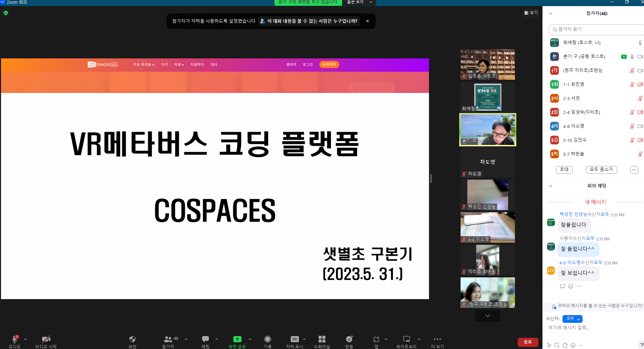
Task: Open 주요 특징들 menu in CoSpaces page
Action: 144,65
